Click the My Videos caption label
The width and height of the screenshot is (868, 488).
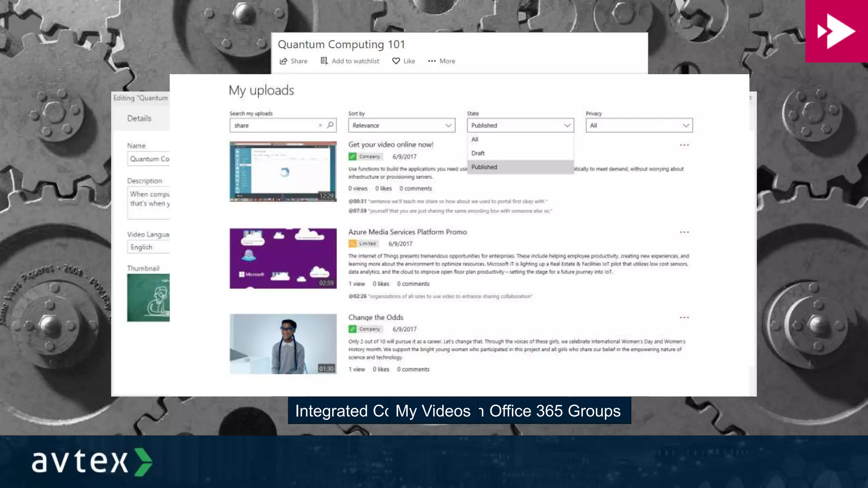point(433,411)
